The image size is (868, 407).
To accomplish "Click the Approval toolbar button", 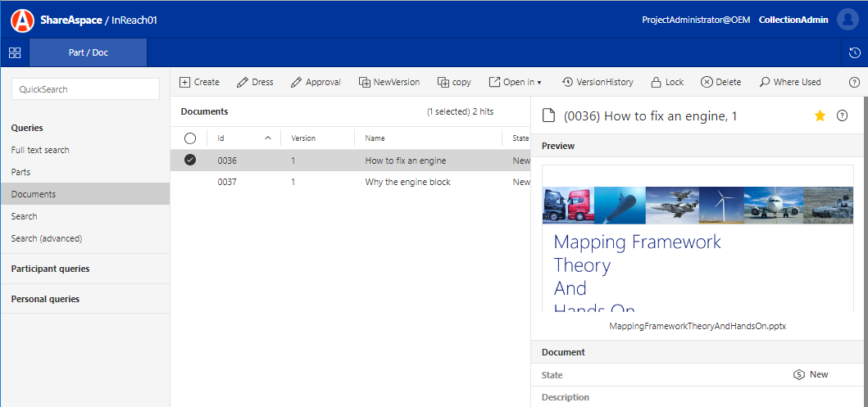I will click(x=316, y=82).
